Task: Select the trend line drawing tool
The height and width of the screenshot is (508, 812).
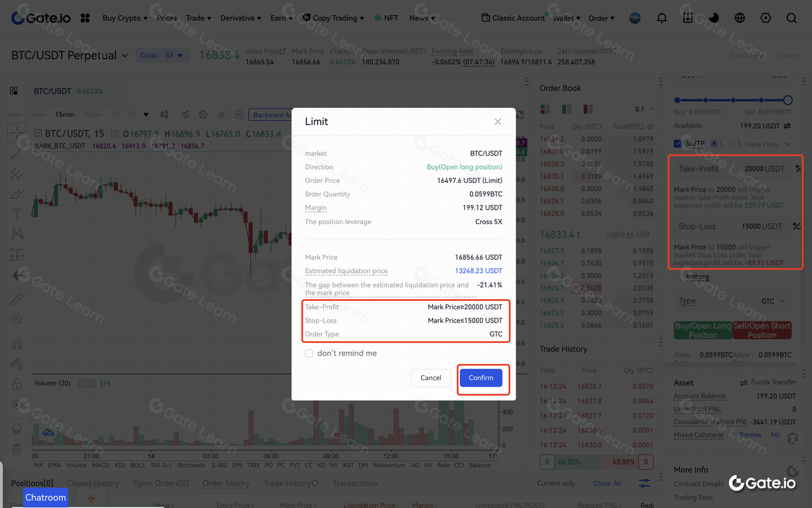Action: pyautogui.click(x=17, y=153)
